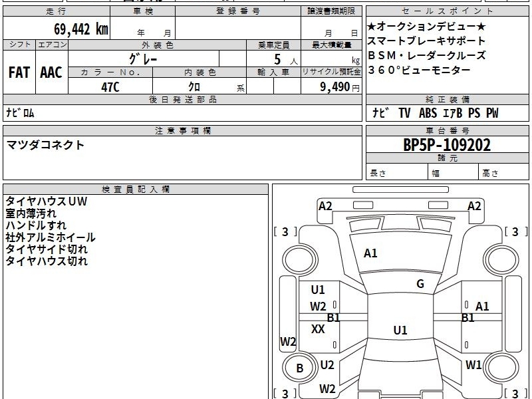Select the 高さ dimension cell
The height and width of the screenshot is (399, 532).
503,172
